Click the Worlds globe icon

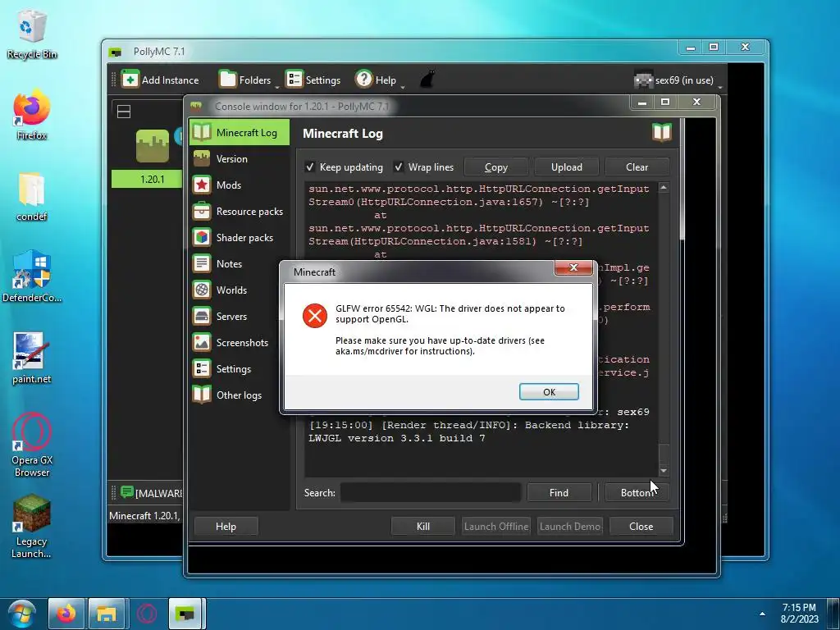coord(202,290)
